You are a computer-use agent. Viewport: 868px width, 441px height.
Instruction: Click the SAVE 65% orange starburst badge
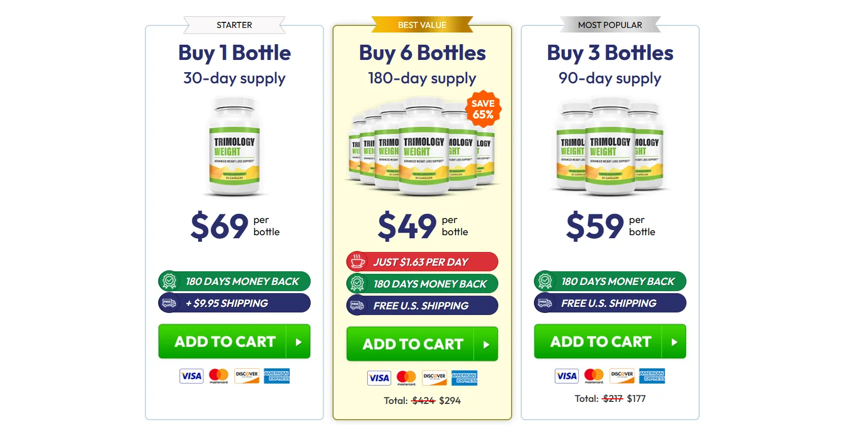pos(483,108)
